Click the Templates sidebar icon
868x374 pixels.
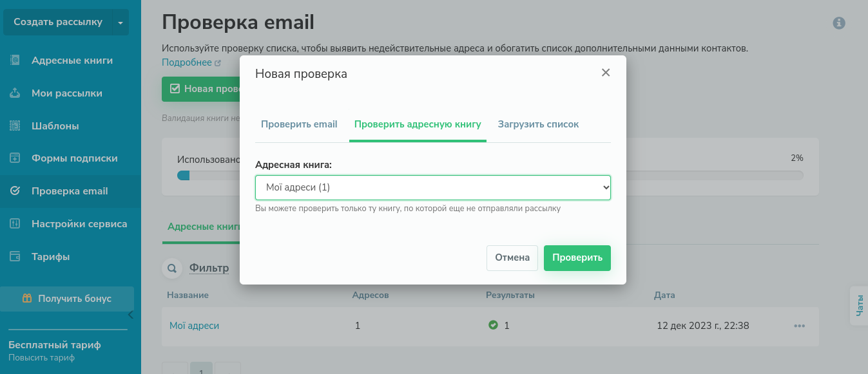(15, 126)
